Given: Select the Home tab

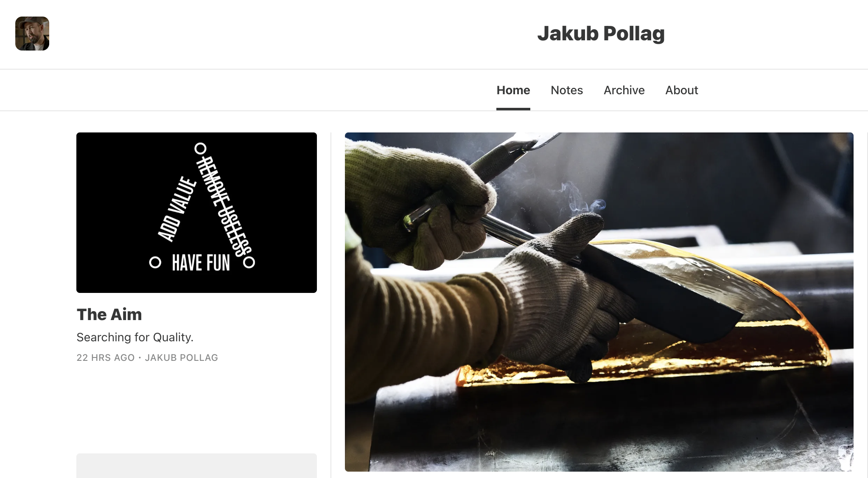Looking at the screenshot, I should click(513, 90).
